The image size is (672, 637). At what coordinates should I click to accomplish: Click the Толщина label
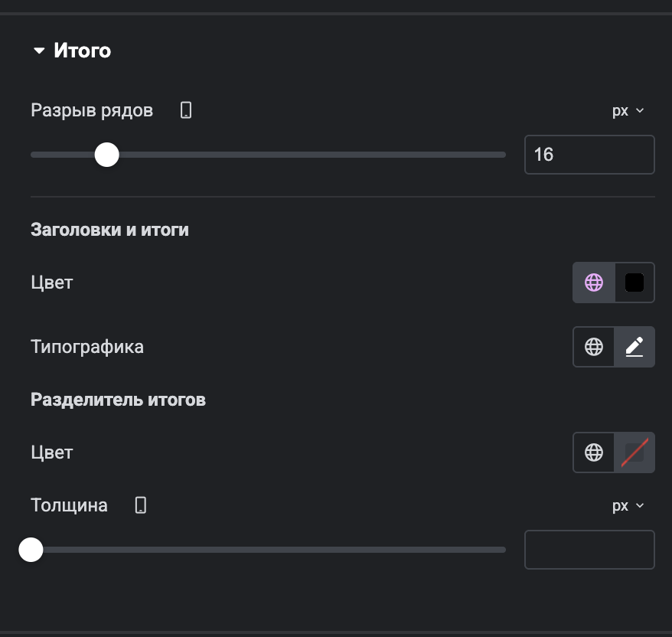coord(69,505)
